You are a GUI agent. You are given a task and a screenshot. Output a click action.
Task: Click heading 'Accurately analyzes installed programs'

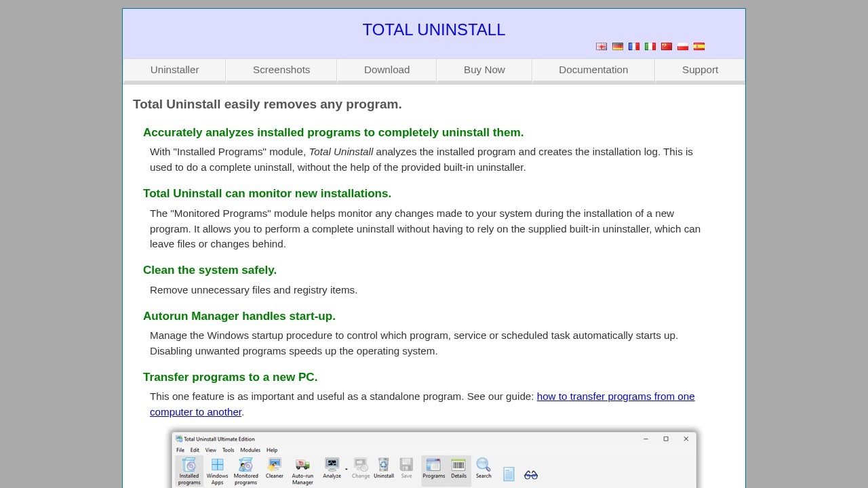tap(333, 133)
